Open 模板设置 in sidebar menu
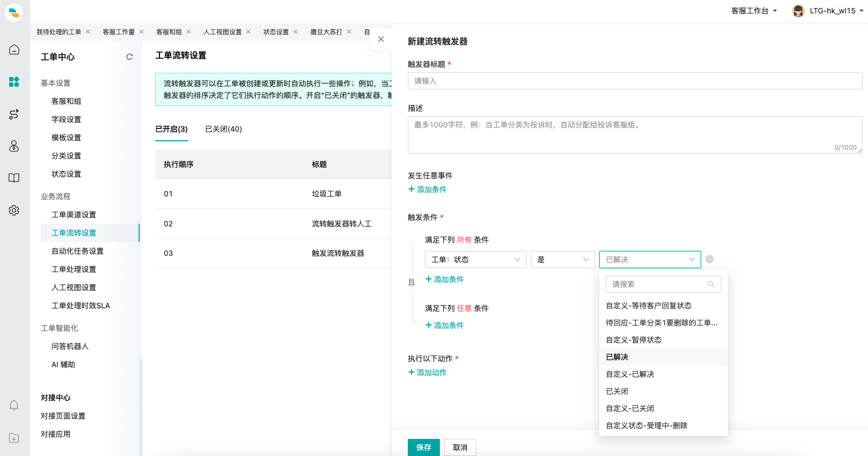 click(66, 138)
